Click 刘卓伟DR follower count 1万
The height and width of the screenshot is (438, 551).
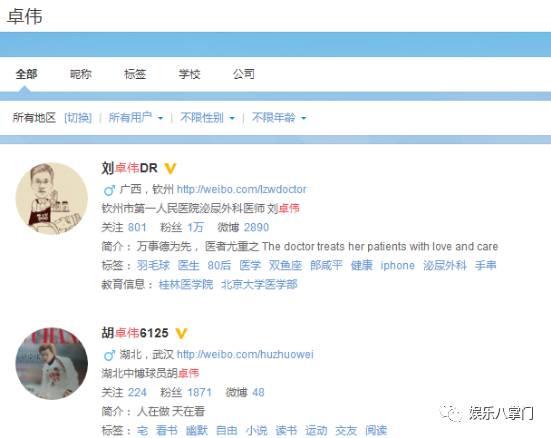click(x=195, y=227)
